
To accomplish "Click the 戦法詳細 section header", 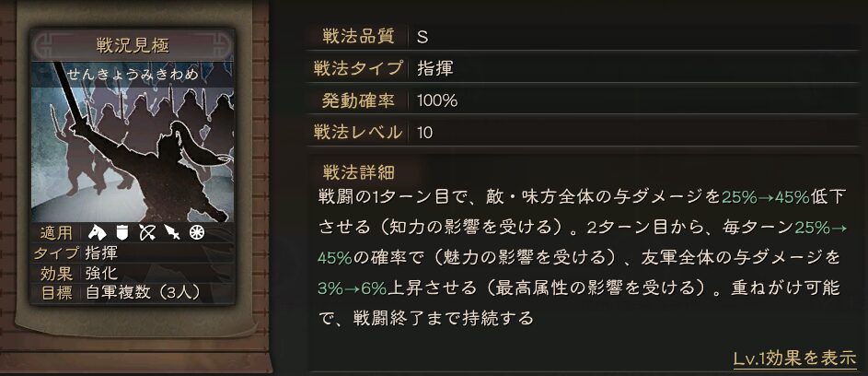I will point(358,172).
